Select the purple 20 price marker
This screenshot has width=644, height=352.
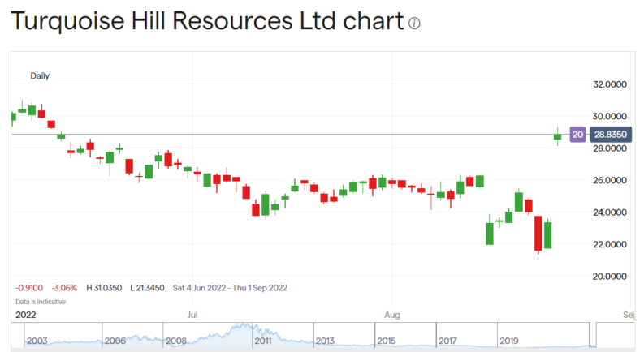(577, 135)
